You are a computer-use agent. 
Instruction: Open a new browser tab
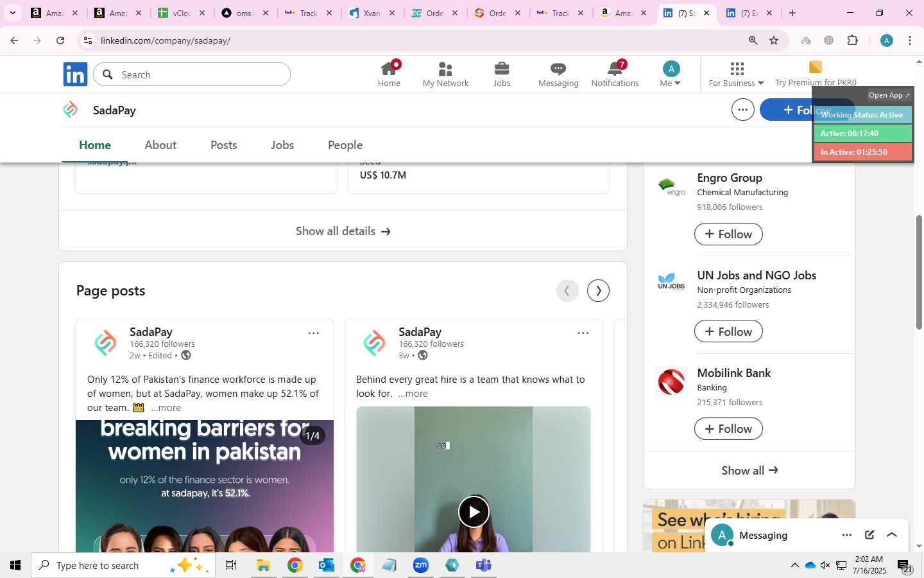pos(792,13)
